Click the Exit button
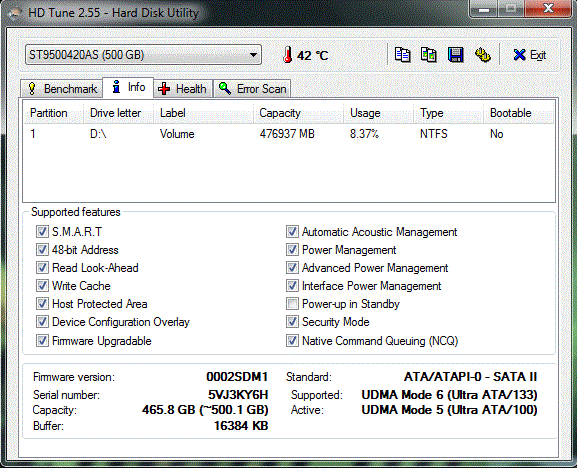 530,55
